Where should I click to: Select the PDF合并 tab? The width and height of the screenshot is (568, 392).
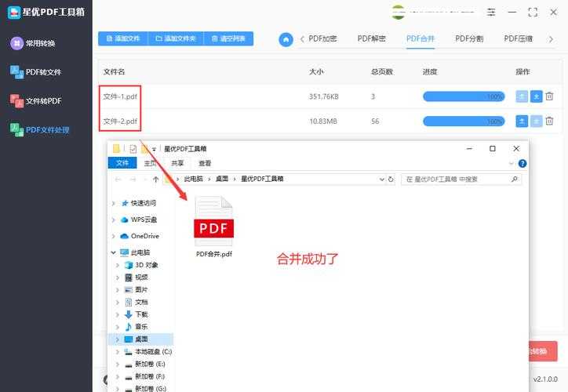[x=421, y=38]
